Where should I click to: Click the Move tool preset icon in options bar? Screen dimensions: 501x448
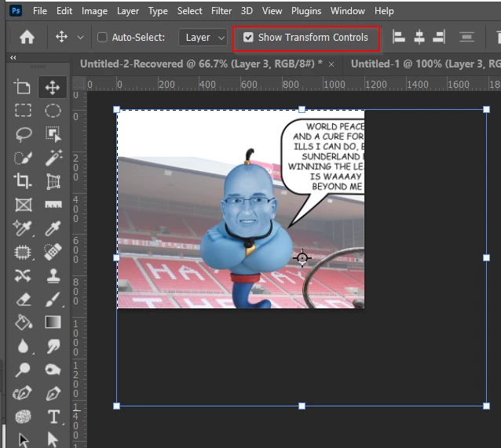click(x=61, y=37)
